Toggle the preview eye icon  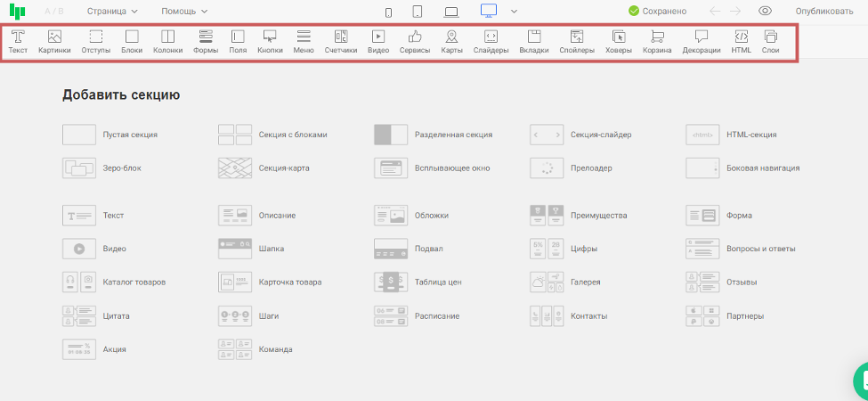click(x=765, y=12)
